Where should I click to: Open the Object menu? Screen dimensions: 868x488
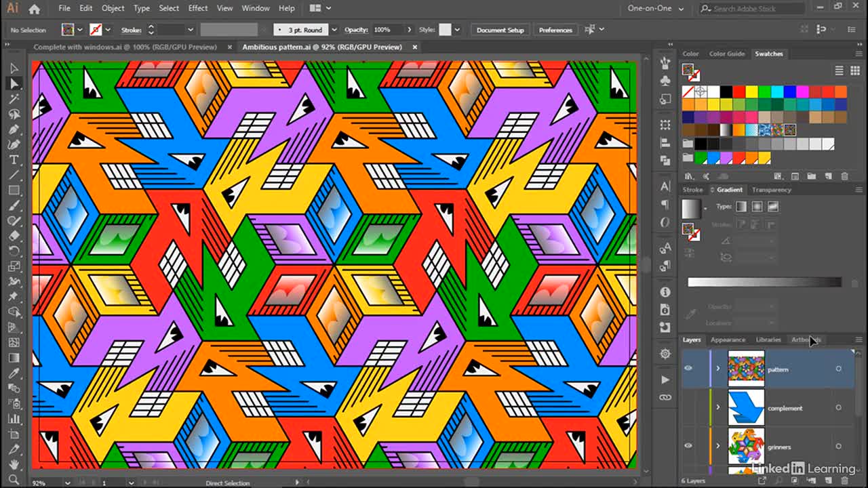tap(113, 8)
